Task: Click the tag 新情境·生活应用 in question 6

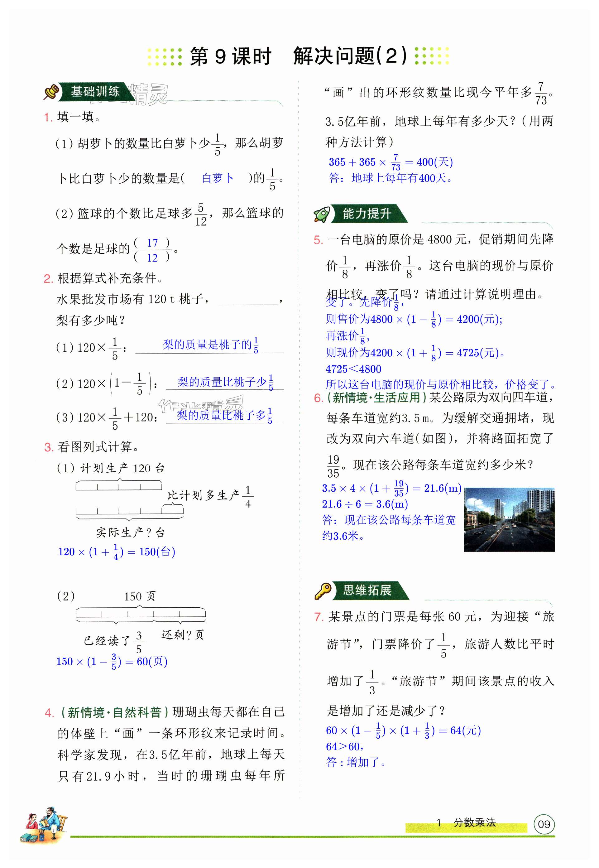Action: tap(376, 398)
